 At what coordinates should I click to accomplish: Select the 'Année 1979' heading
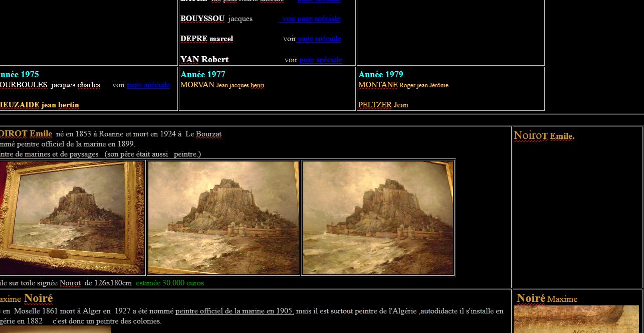point(381,75)
